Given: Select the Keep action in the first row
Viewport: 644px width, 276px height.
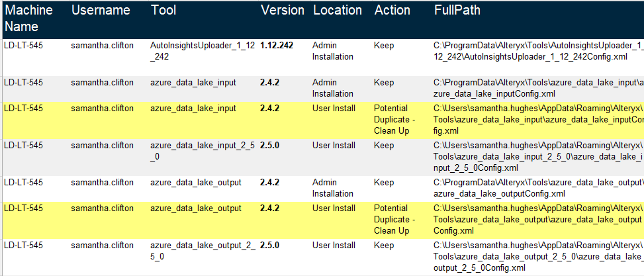Looking at the screenshot, I should pos(384,45).
